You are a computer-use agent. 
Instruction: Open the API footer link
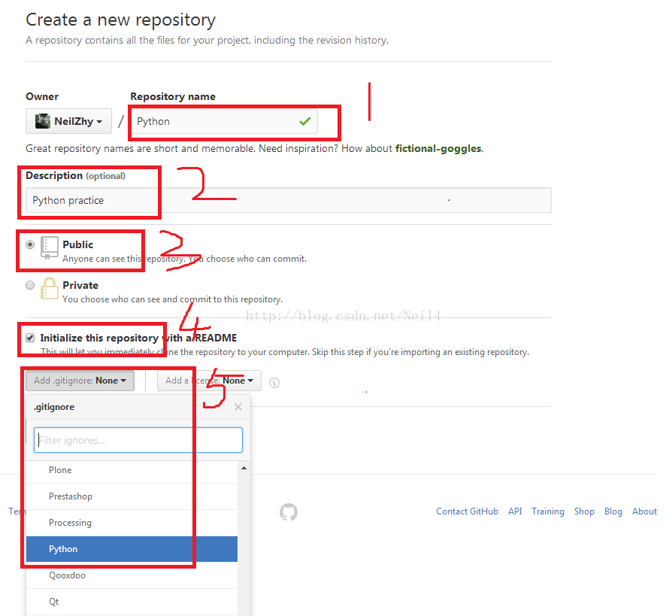pyautogui.click(x=515, y=511)
